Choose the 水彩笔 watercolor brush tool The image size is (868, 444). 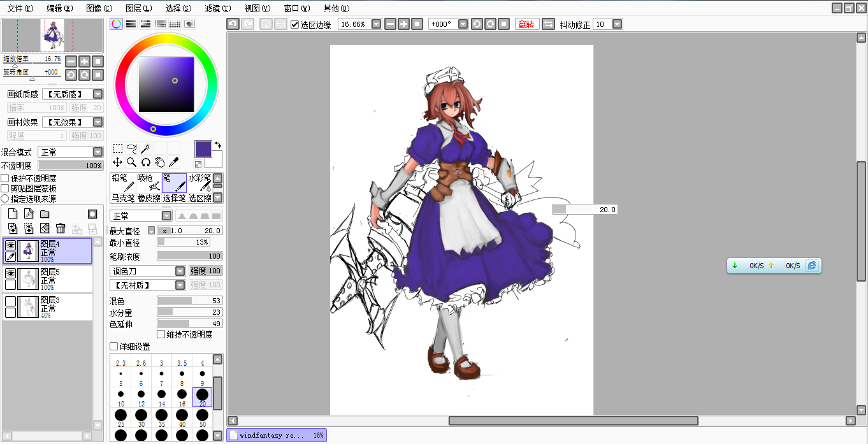(199, 183)
